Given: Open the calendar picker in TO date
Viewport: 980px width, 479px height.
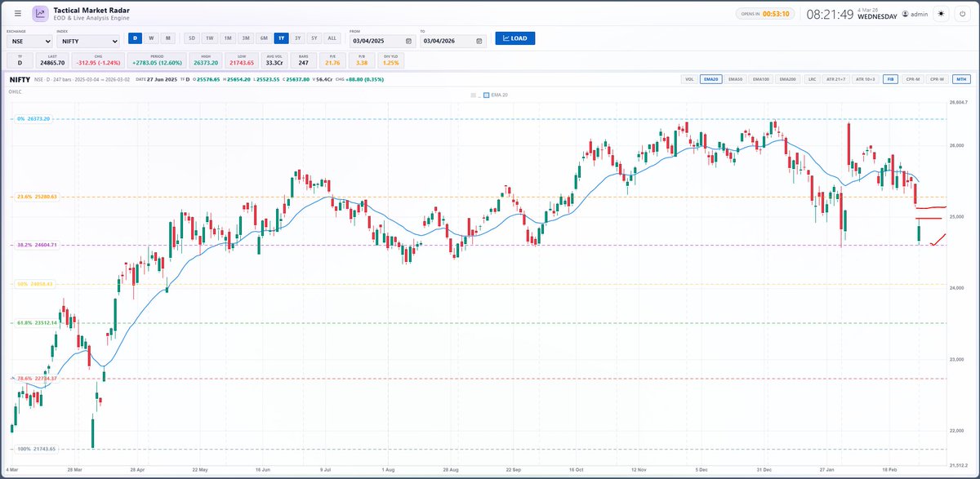Looking at the screenshot, I should point(479,41).
